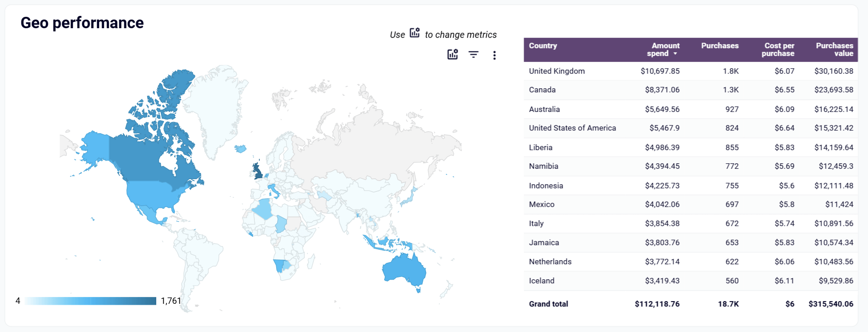Screen dimensions: 868x332
Task: Select the Indonesia country cell
Action: [546, 186]
